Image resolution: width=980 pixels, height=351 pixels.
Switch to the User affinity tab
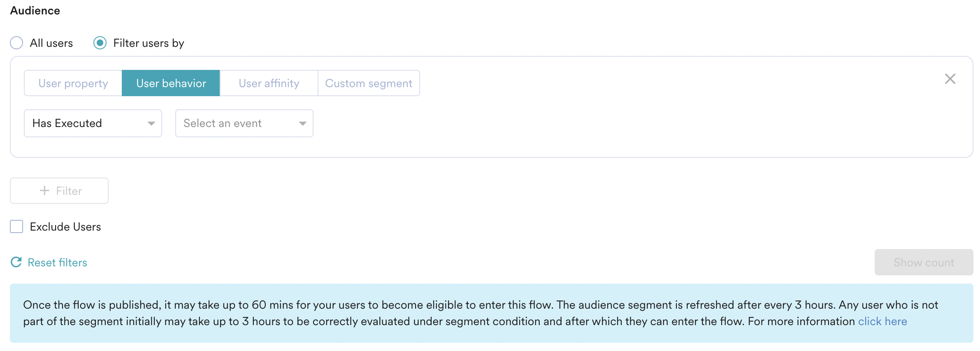[x=269, y=83]
